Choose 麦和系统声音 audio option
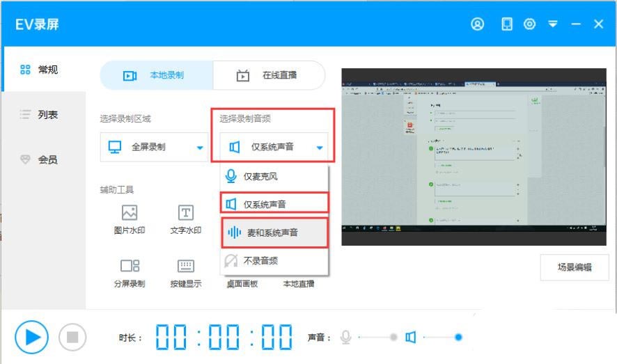The height and width of the screenshot is (364, 617). coord(274,232)
